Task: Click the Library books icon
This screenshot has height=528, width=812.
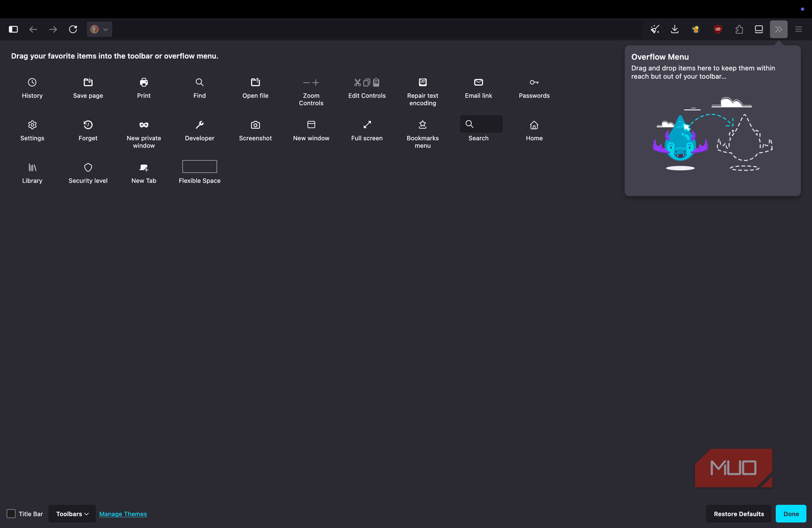Action: click(x=33, y=168)
